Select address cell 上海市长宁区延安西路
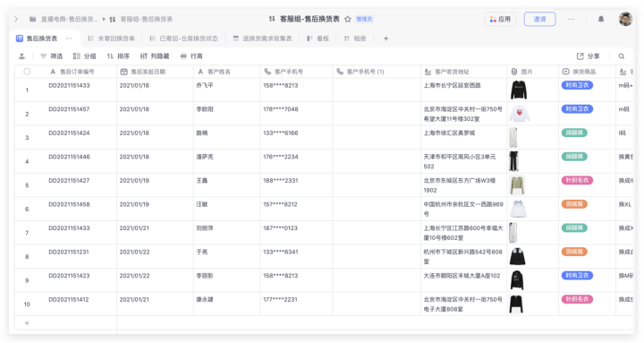644x343 pixels. [x=463, y=90]
